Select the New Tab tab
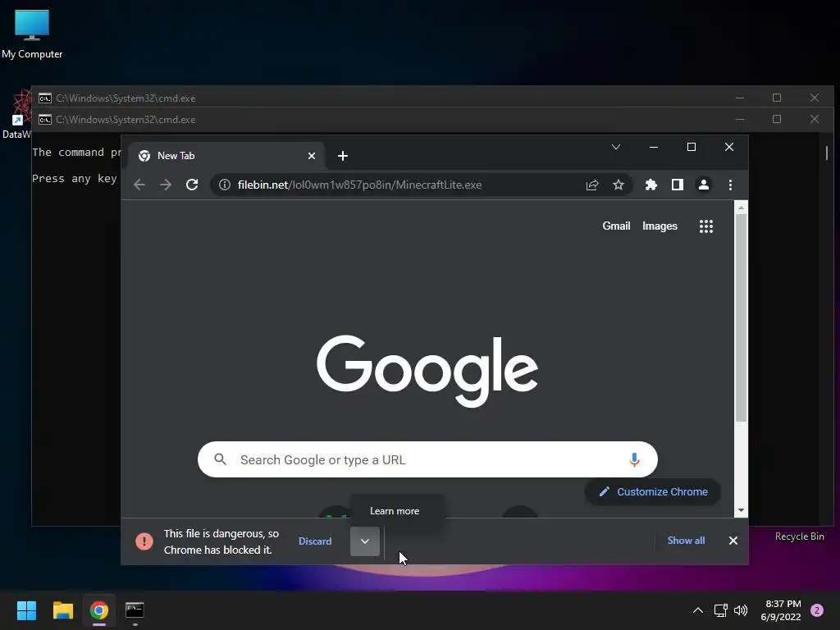Viewport: 840px width, 630px height. (226, 156)
